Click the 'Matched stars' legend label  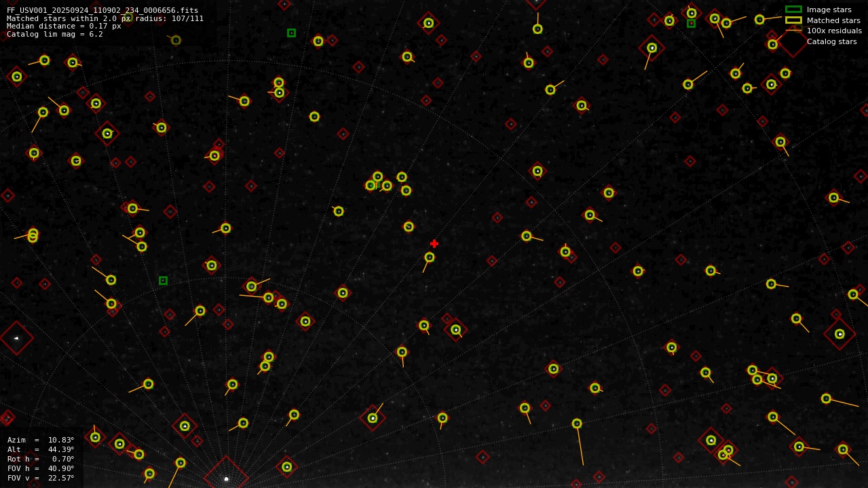click(x=833, y=20)
